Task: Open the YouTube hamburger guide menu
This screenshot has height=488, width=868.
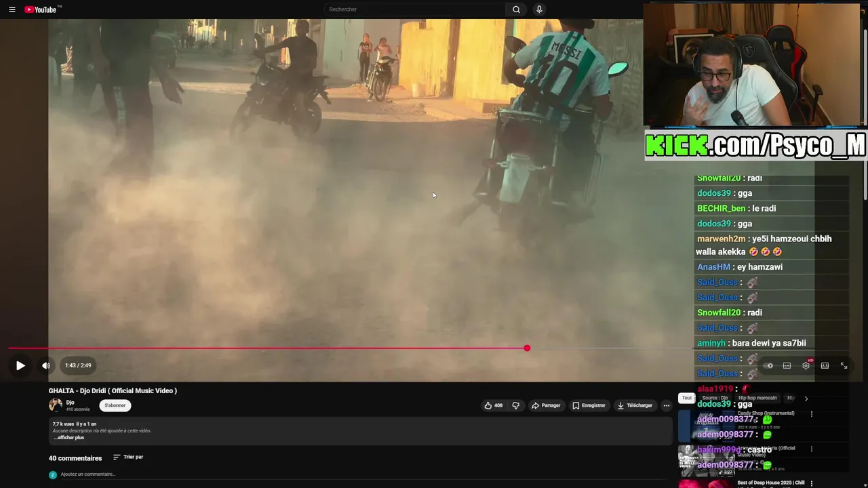Action: point(12,9)
